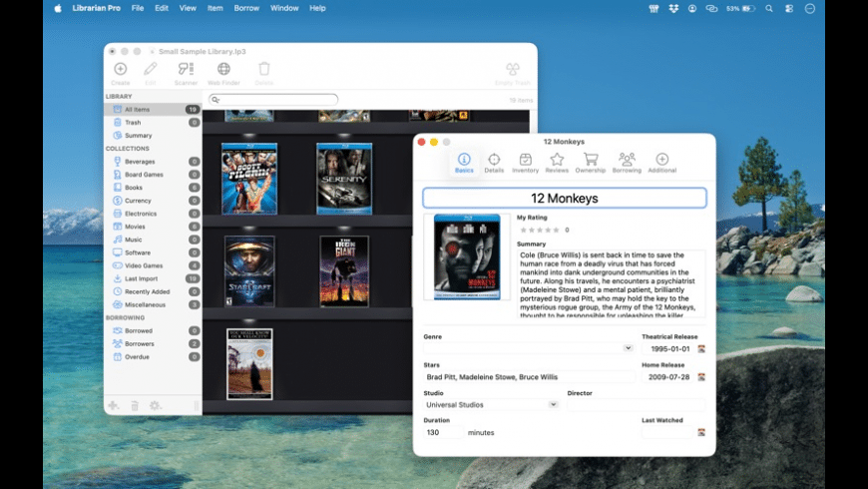The width and height of the screenshot is (868, 489).
Task: Open the Theatrical Release calendar icon
Action: point(701,349)
